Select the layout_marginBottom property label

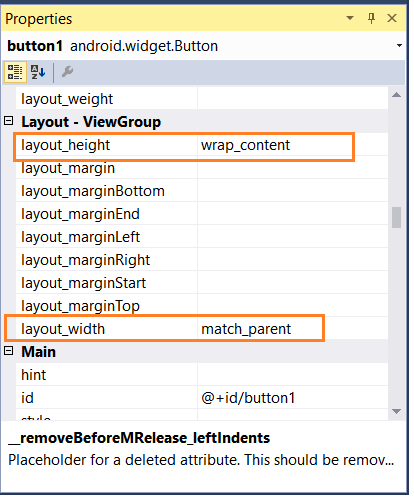pos(93,191)
